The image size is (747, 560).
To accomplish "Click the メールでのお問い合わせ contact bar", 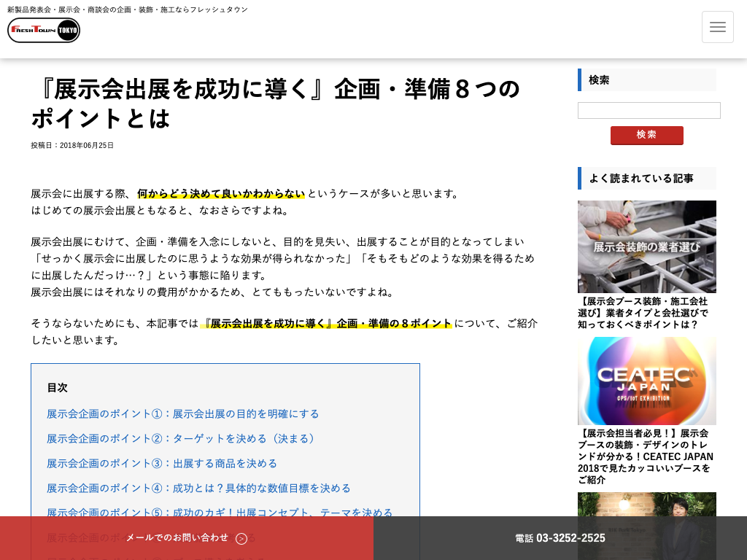I will (x=187, y=538).
